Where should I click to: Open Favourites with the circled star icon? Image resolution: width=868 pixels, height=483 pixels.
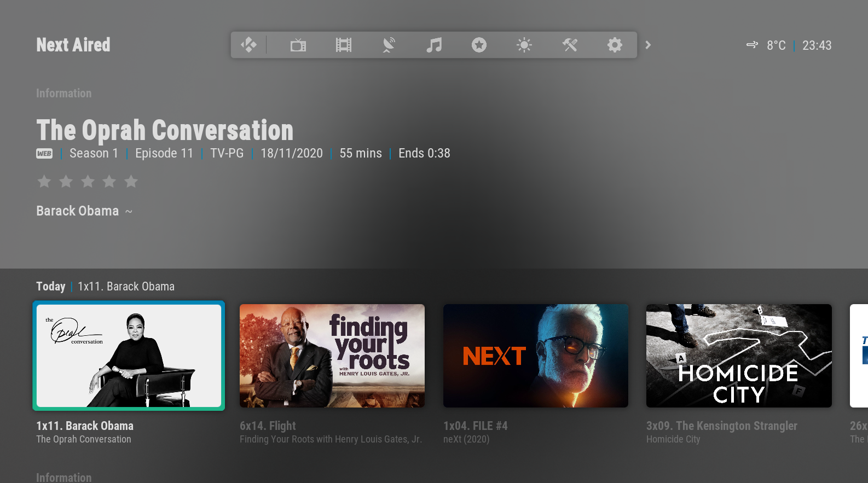479,45
